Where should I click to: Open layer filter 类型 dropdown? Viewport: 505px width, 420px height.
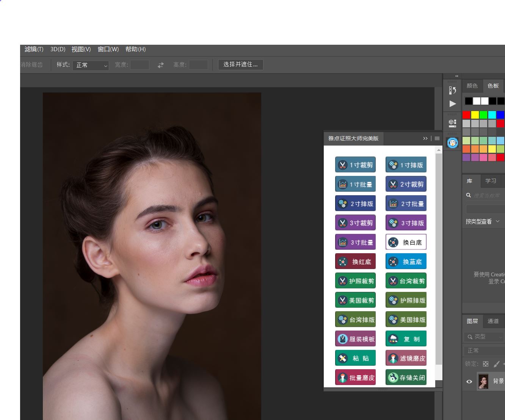point(484,337)
